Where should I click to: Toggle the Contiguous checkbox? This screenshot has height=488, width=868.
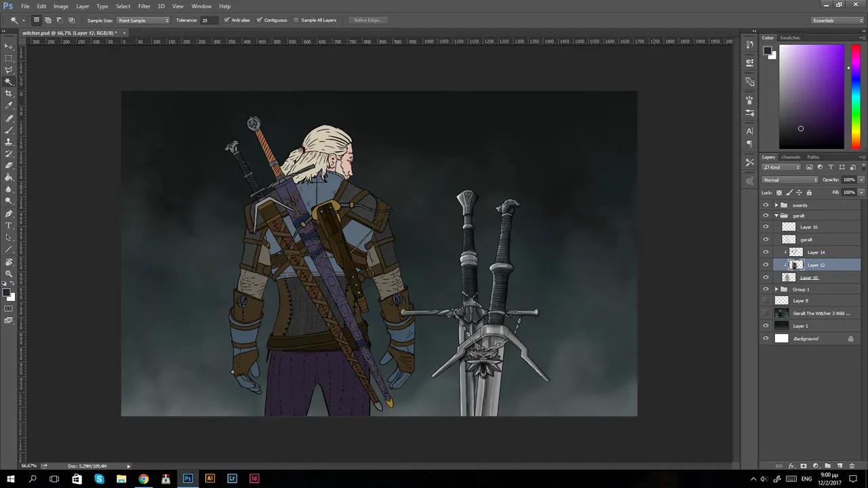[259, 20]
